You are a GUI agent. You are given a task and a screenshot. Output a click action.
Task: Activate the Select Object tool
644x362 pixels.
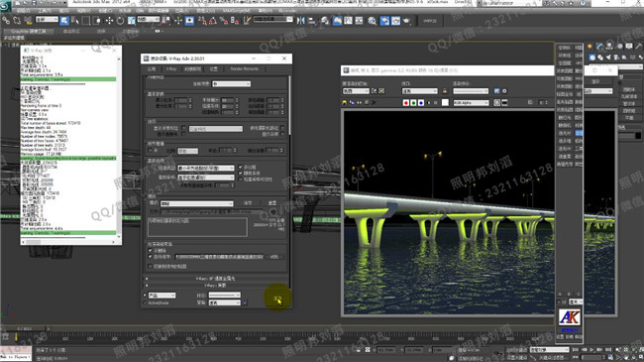tap(64, 20)
